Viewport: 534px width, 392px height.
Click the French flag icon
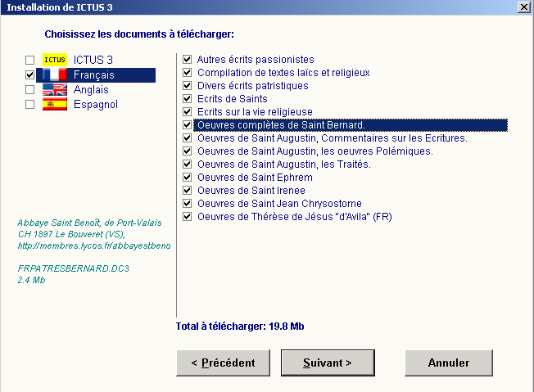(55, 74)
